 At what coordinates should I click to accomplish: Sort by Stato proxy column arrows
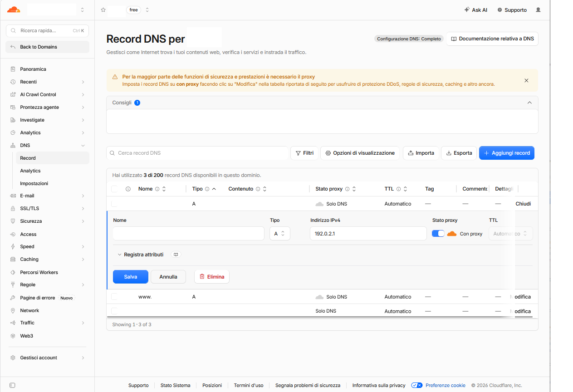354,189
